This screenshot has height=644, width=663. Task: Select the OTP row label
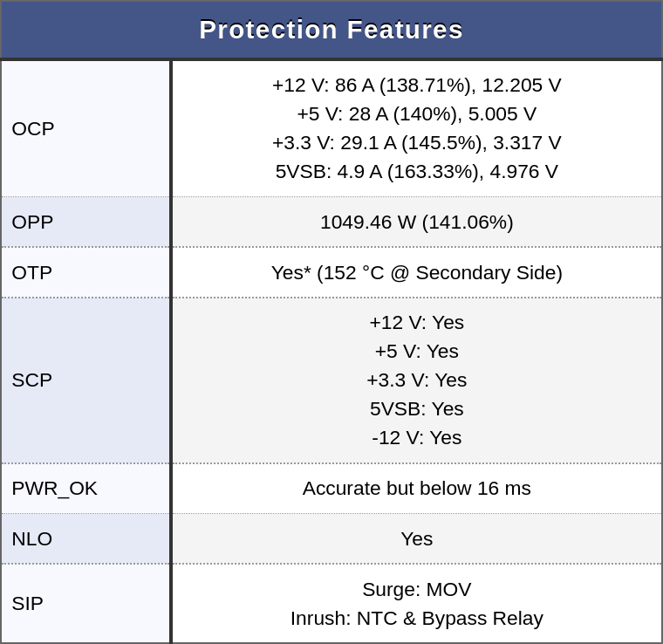32,273
